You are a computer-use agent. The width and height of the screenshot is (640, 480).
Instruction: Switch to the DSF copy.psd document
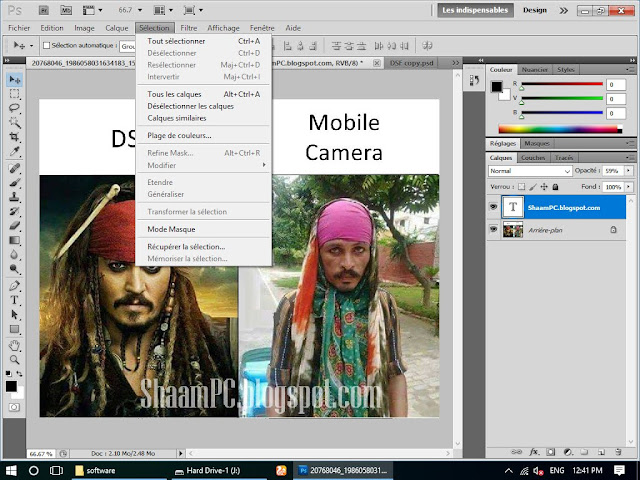pos(411,63)
